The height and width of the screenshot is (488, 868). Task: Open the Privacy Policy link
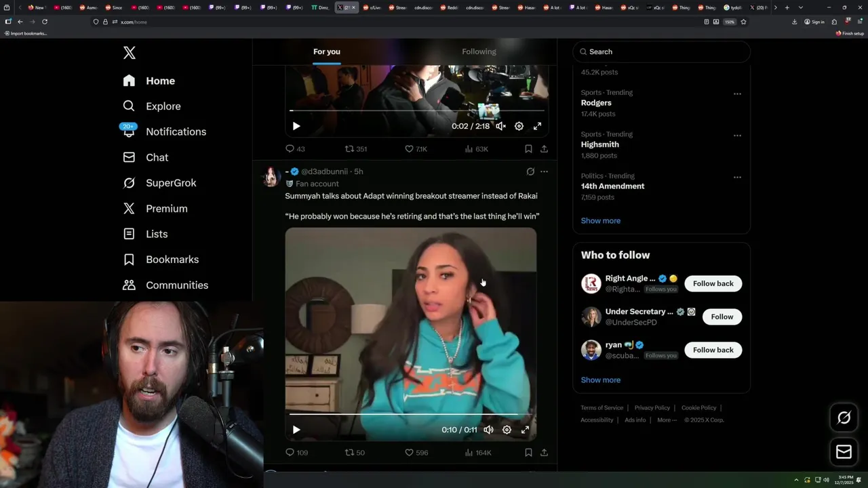click(x=652, y=408)
